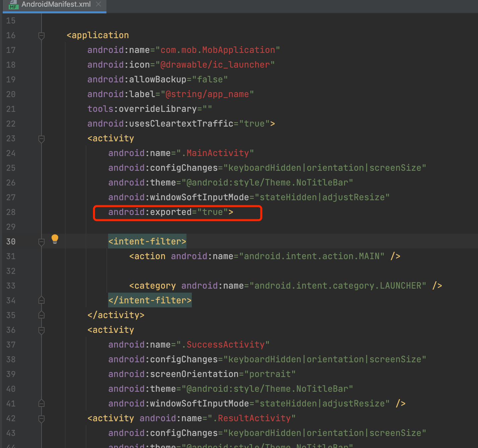Click configChanges value on line 25

click(x=325, y=168)
